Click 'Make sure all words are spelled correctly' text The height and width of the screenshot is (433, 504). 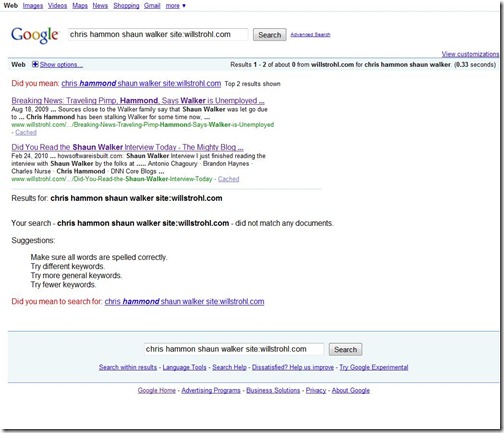[99, 257]
